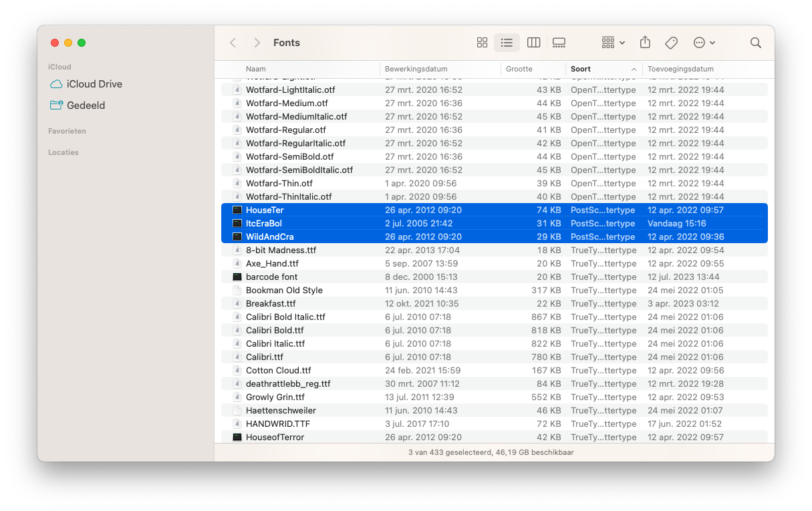Select Wotfard-MediumItalic.otf file name

pos(296,116)
